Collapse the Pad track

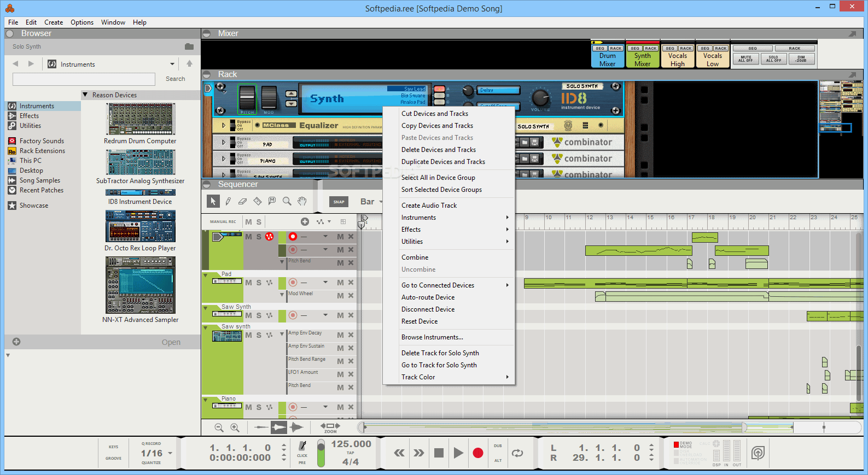[x=206, y=275]
